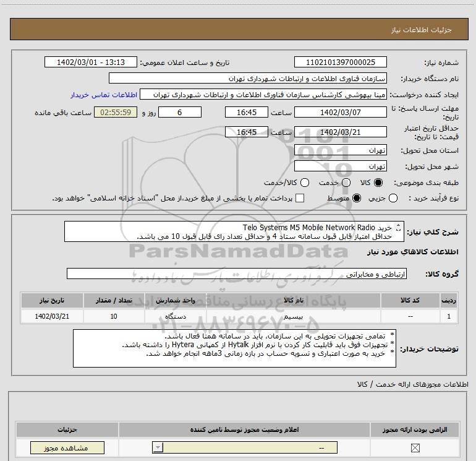Viewport: 476px width, 461px height.
Task: Click the نام کالا column header
Action: (x=293, y=300)
